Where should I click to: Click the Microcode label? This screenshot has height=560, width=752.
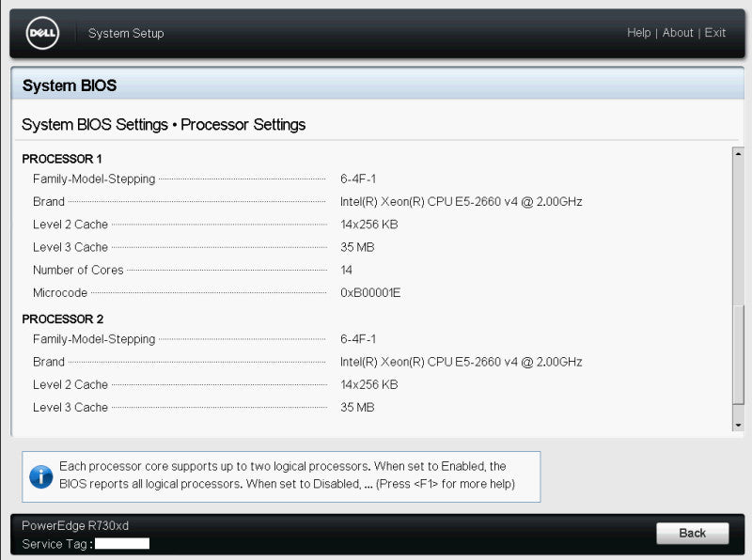click(x=60, y=292)
